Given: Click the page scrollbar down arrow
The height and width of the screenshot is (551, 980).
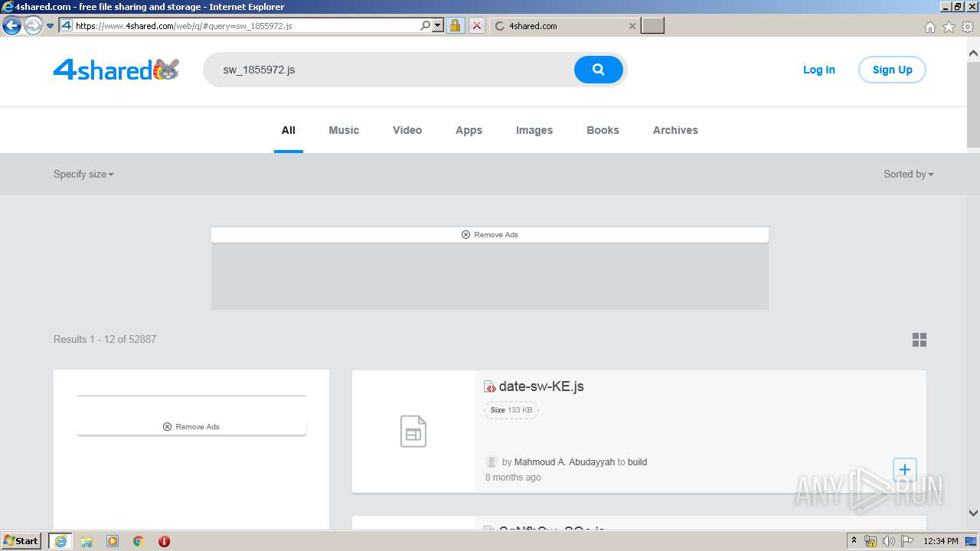Looking at the screenshot, I should point(973,514).
